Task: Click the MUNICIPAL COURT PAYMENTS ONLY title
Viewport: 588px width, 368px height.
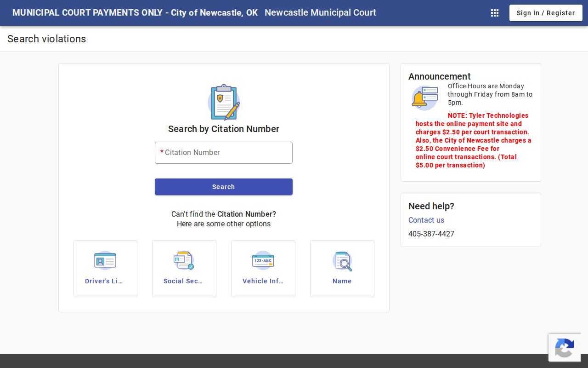Action: (135, 13)
